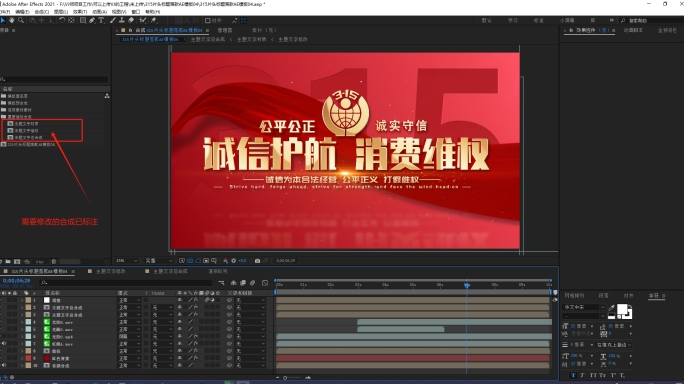Toggle the shy switch on layer 4

(x=179, y=322)
